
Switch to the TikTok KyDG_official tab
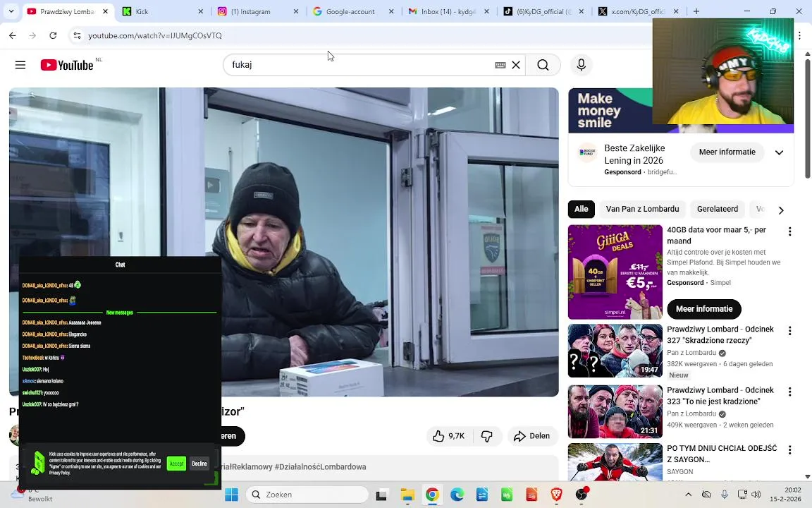(x=539, y=11)
